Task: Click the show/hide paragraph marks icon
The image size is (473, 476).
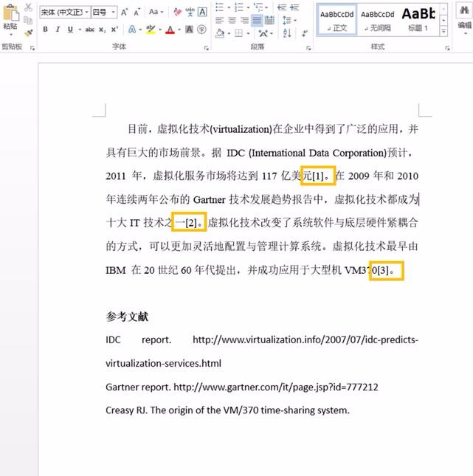Action: click(x=304, y=33)
